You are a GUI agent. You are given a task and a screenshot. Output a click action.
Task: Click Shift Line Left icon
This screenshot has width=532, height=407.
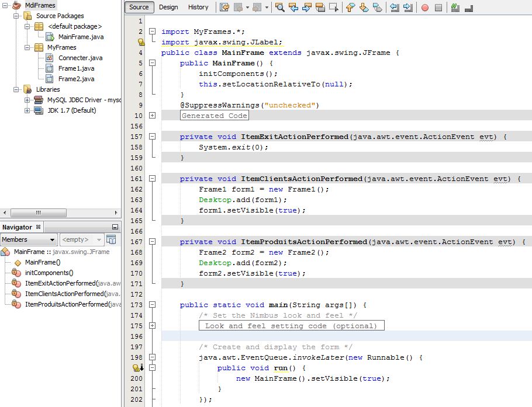click(x=394, y=8)
